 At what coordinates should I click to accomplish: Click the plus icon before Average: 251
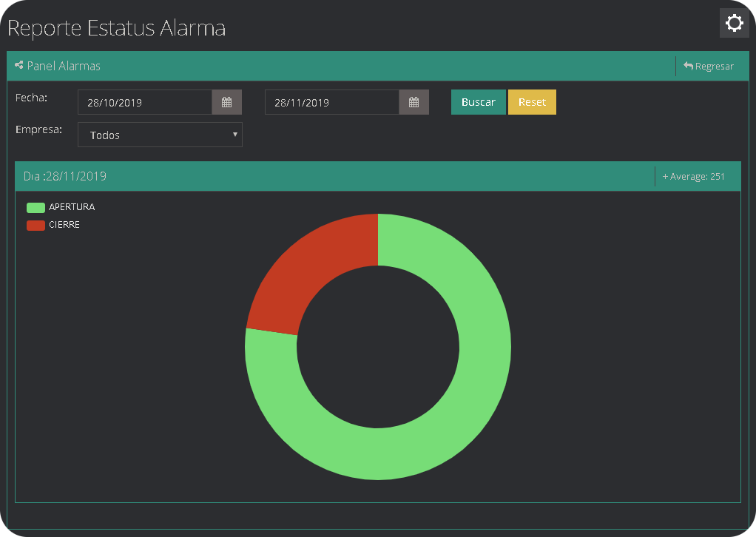click(664, 176)
